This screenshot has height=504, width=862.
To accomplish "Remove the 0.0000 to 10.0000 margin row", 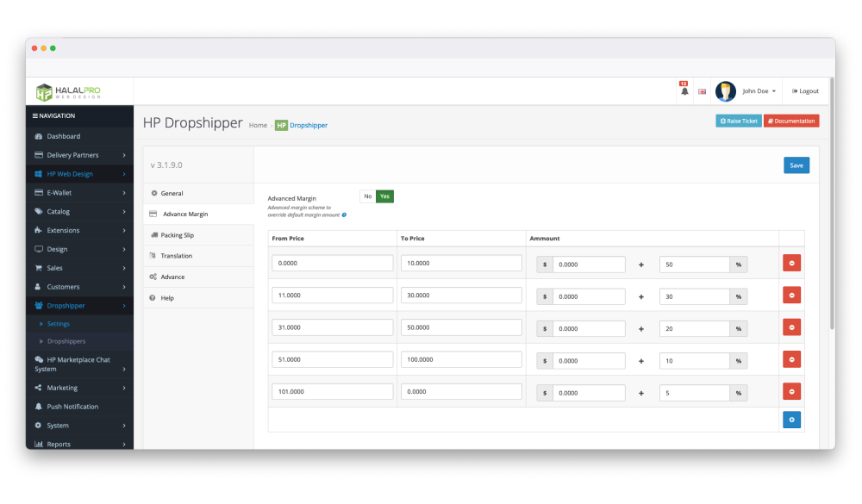I will pos(791,264).
